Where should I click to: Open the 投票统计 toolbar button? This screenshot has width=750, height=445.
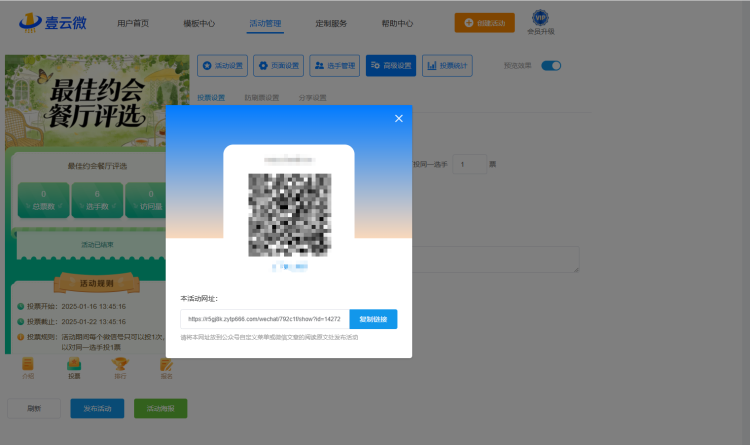(447, 66)
